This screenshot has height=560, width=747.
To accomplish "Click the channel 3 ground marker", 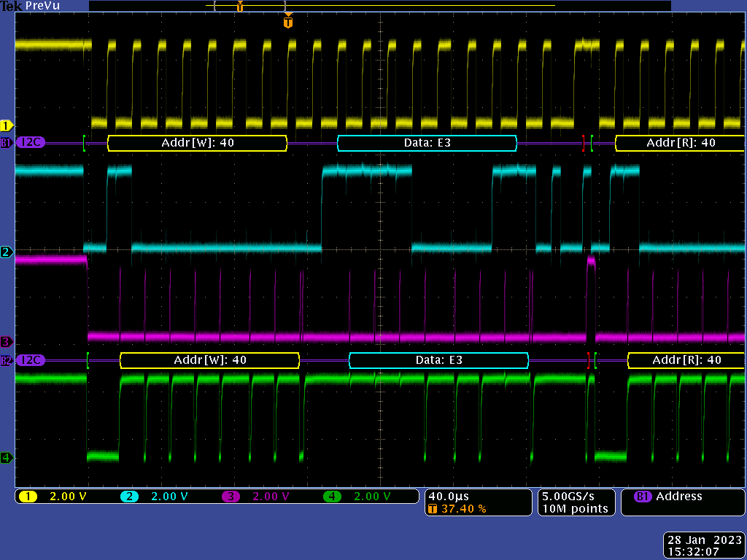I will [x=7, y=341].
